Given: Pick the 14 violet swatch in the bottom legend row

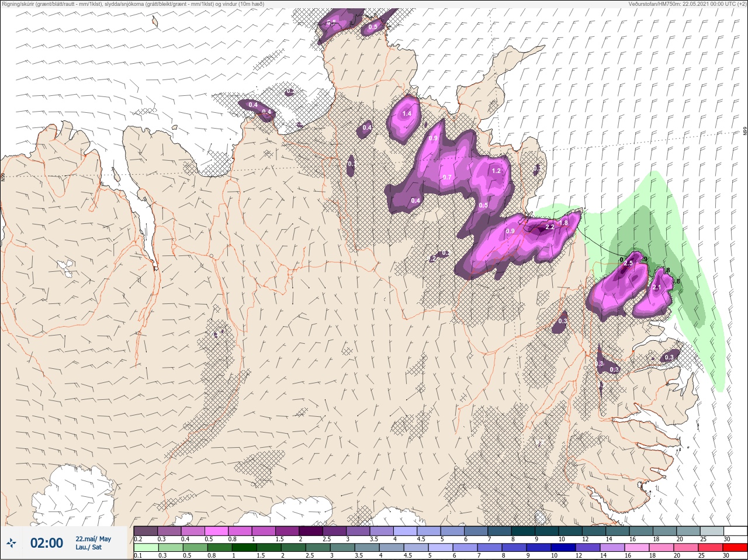Looking at the screenshot, I should [x=612, y=548].
